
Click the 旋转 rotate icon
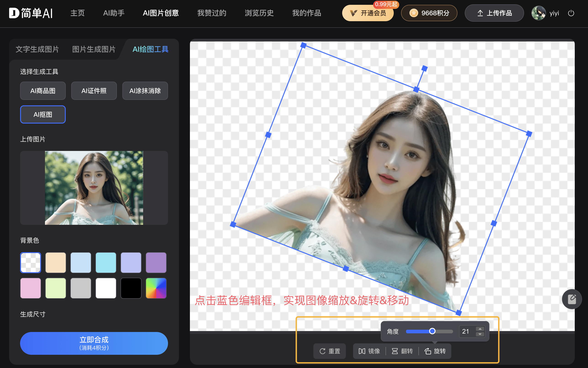tap(428, 351)
